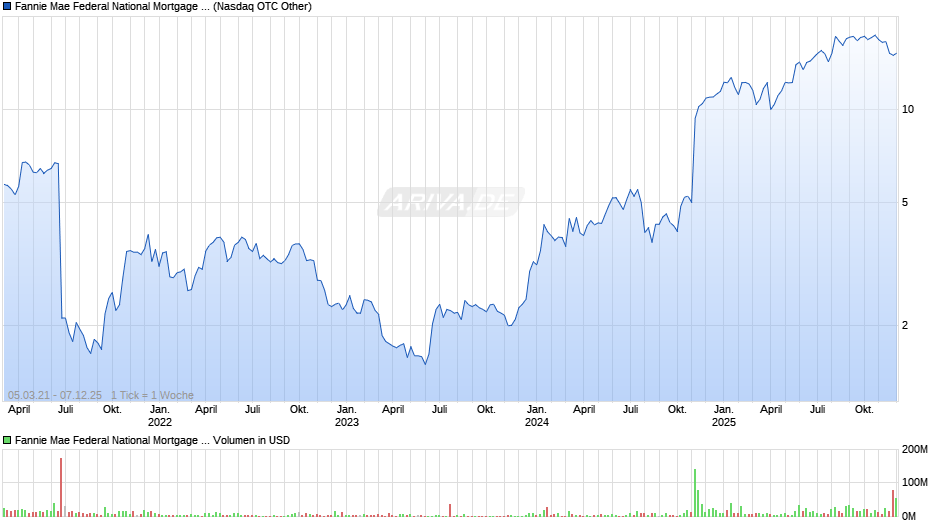940x526 pixels.
Task: Click the '100M' volume axis label
Action: (915, 482)
